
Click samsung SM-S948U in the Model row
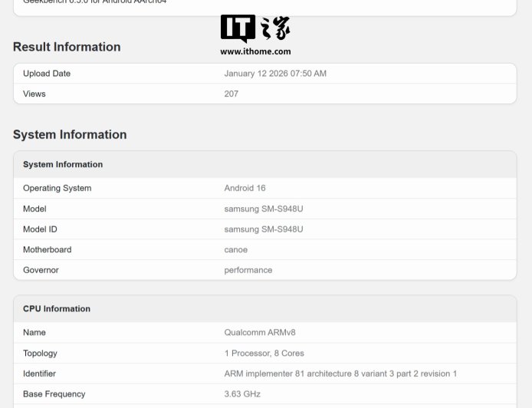264,209
